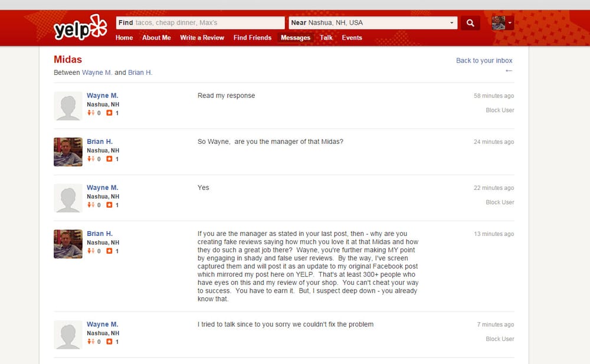Click Brian H.'s photo on the long message

68,244
